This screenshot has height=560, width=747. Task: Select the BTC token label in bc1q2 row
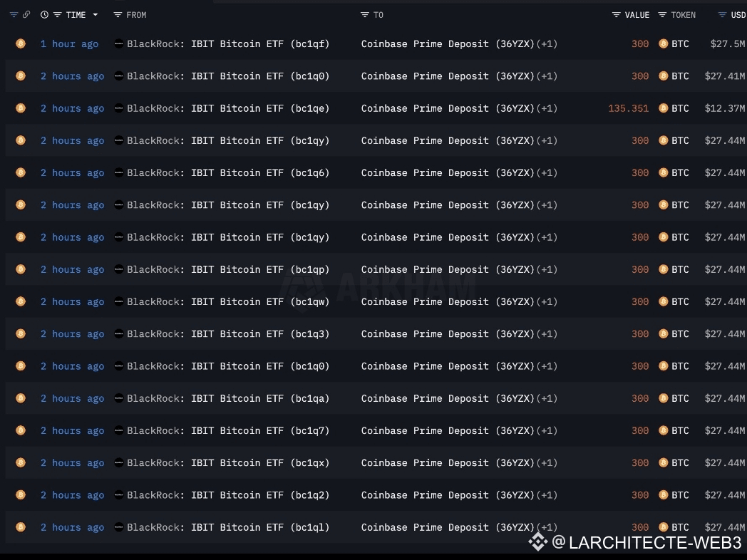pos(680,494)
